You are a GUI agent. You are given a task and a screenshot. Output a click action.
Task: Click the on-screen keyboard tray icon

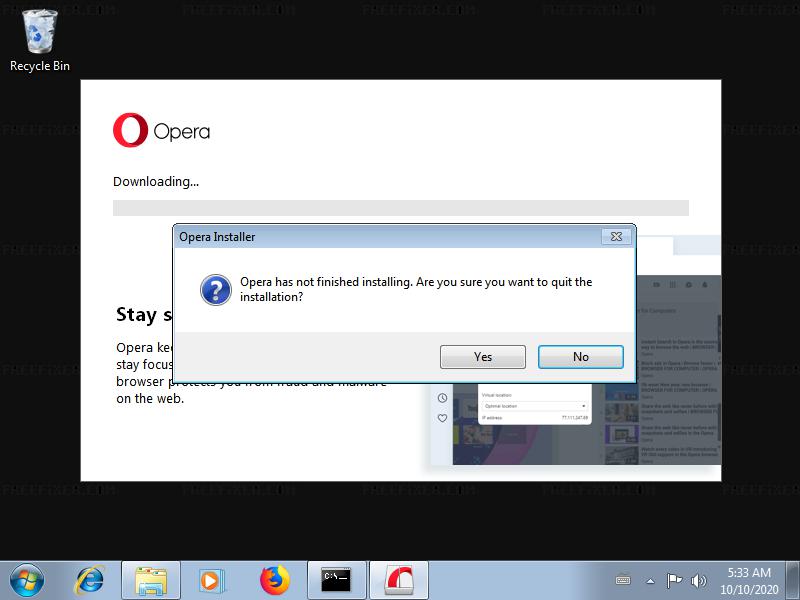click(x=624, y=581)
